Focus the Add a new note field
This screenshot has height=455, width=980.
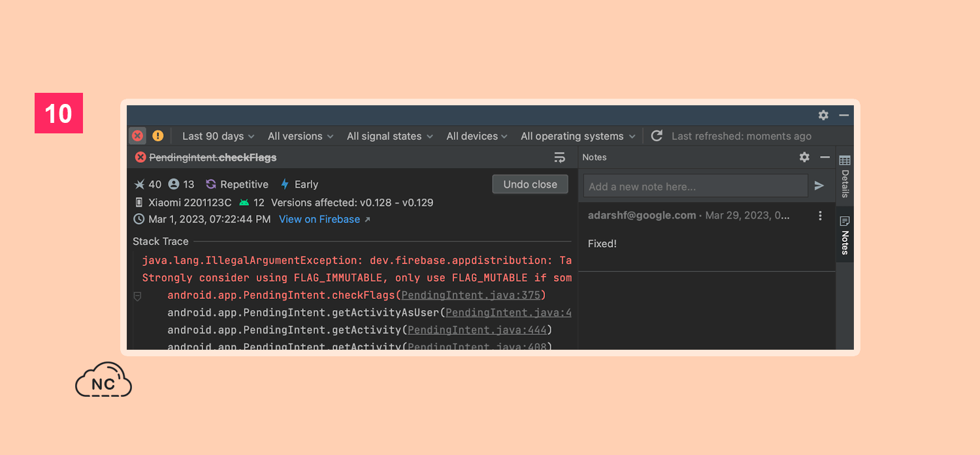click(696, 186)
